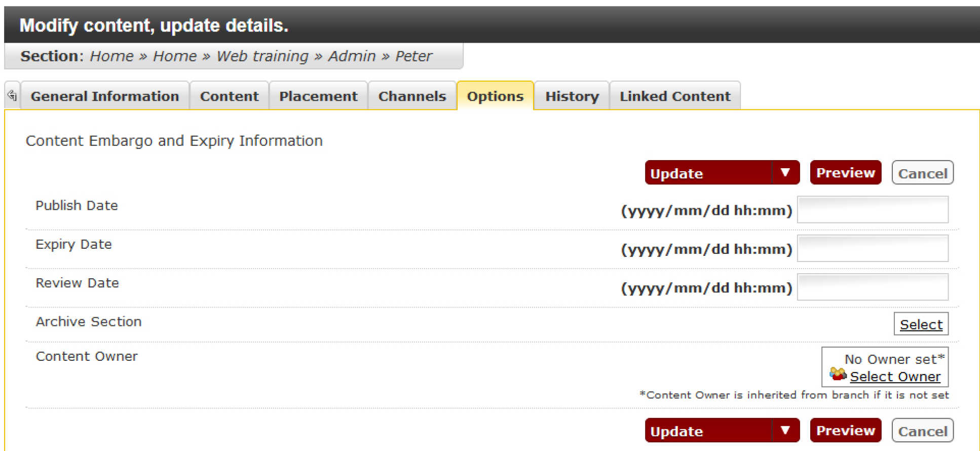Screen dimensions: 980x451
Task: Click the top Preview button
Action: [x=845, y=173]
